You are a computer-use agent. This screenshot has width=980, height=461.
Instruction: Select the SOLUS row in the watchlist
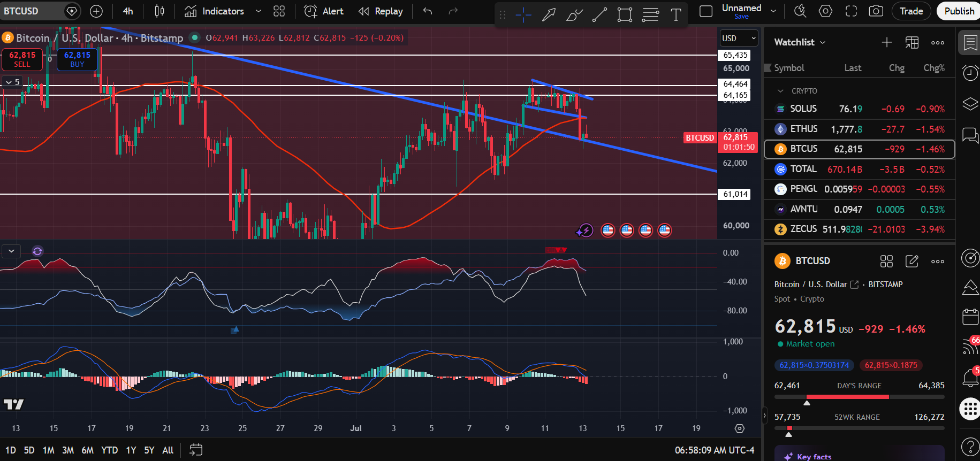pos(859,109)
